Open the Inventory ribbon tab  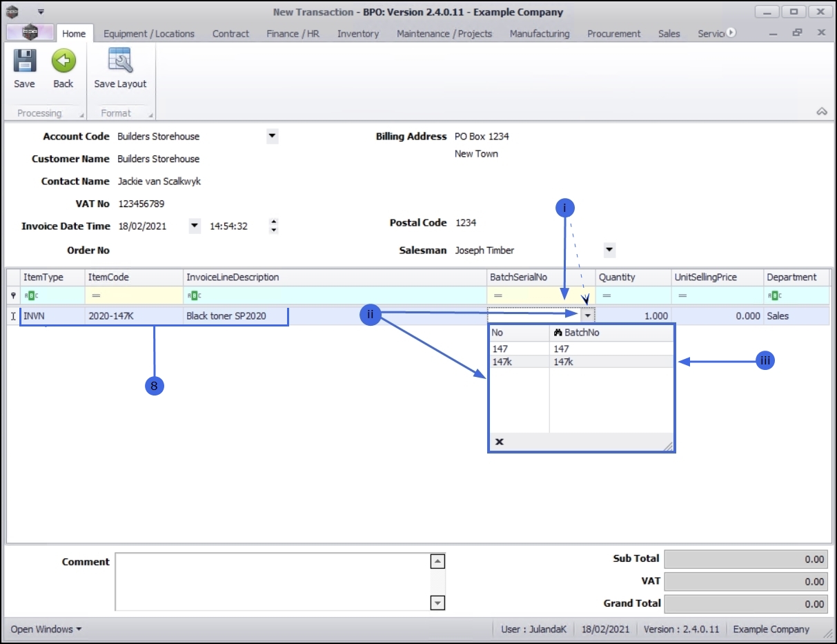coord(357,33)
